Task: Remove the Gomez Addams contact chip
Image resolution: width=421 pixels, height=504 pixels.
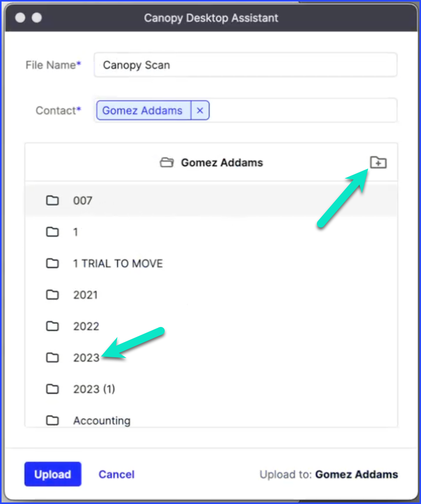Action: click(x=200, y=110)
